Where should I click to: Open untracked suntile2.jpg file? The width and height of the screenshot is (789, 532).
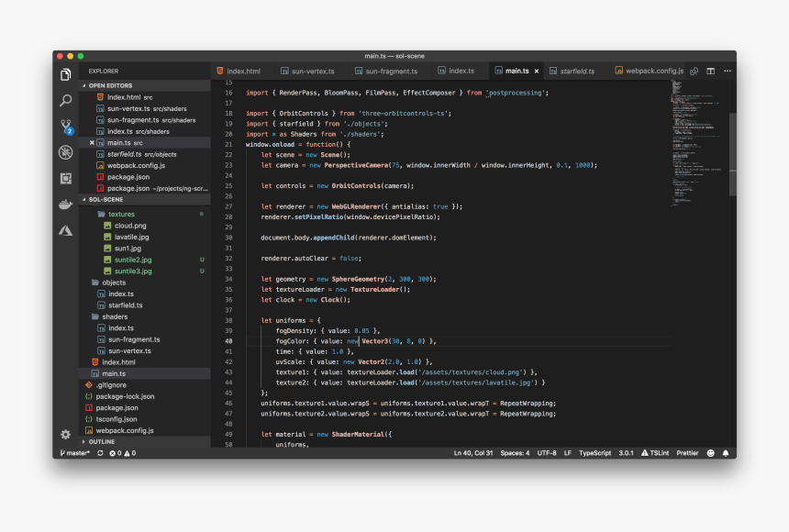point(145,260)
